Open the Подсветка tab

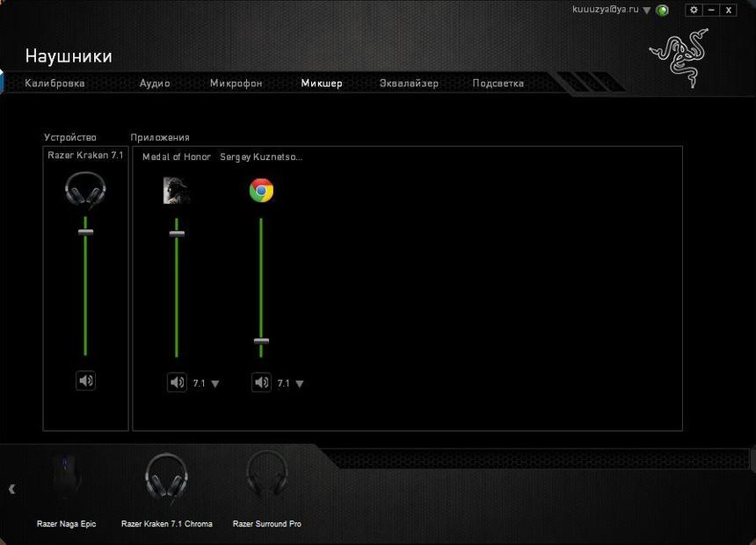pyautogui.click(x=498, y=83)
